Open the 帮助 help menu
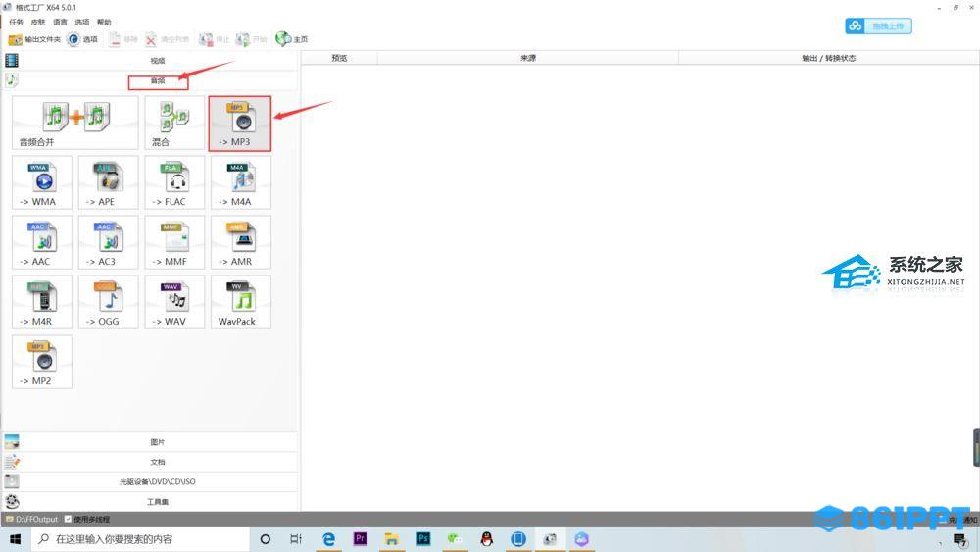The image size is (980, 552). pos(104,22)
